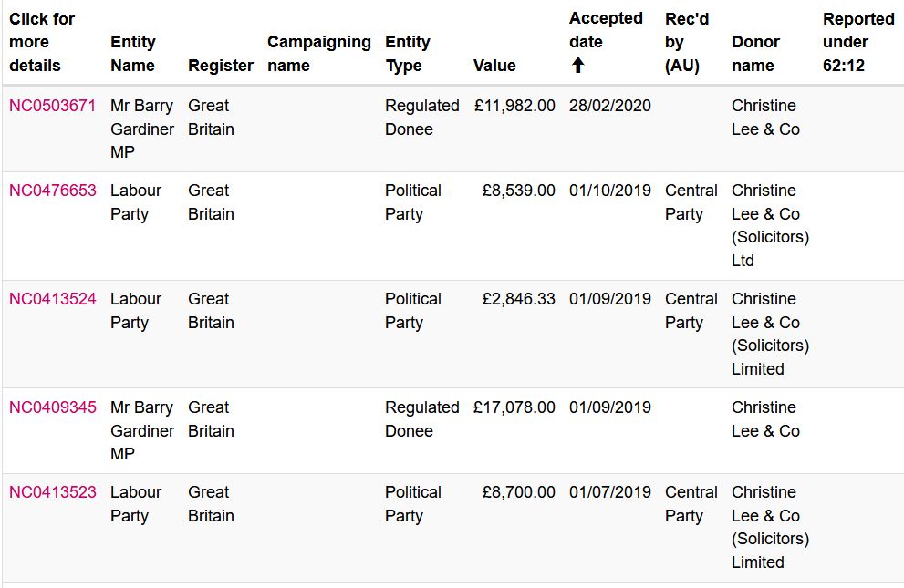Open record NC0476653 details

(53, 190)
